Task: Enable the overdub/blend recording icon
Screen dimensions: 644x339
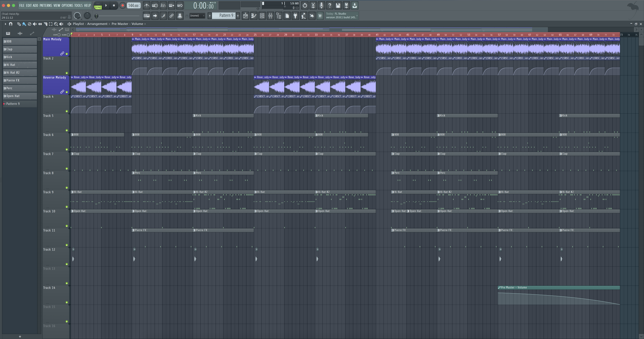Action: coord(171,5)
